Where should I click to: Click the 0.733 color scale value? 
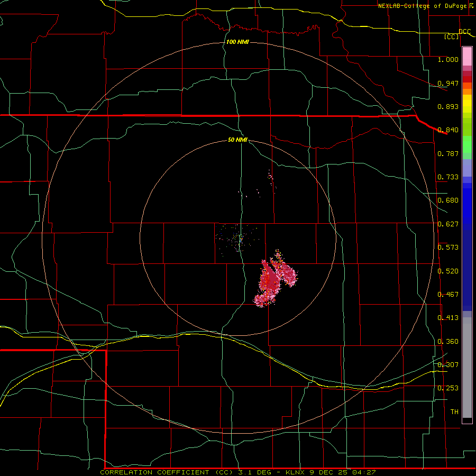448,177
